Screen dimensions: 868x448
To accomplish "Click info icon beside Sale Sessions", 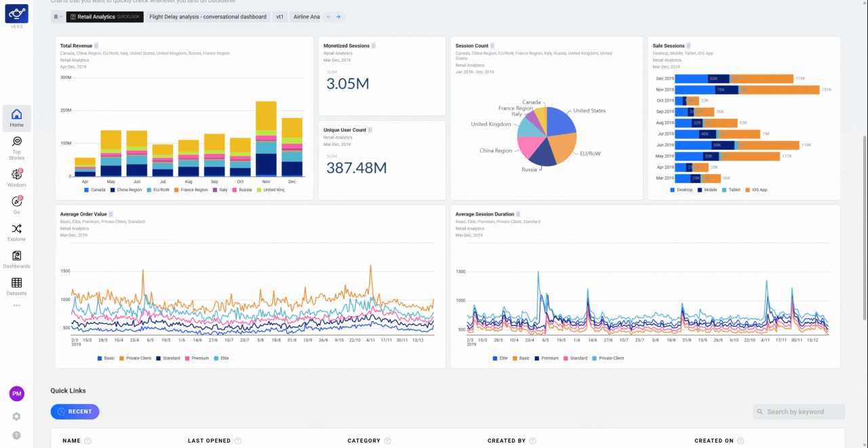I will tap(689, 46).
